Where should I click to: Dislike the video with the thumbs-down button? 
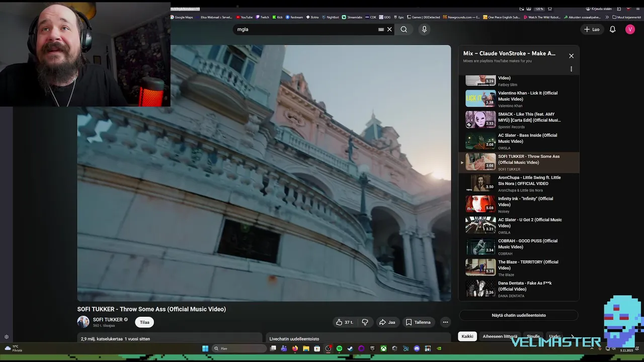365,322
